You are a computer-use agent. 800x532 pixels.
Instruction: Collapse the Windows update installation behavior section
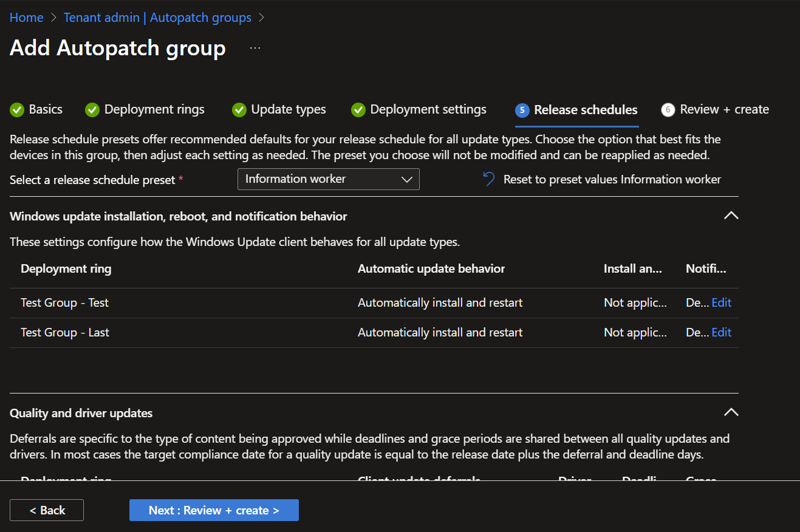(x=731, y=216)
